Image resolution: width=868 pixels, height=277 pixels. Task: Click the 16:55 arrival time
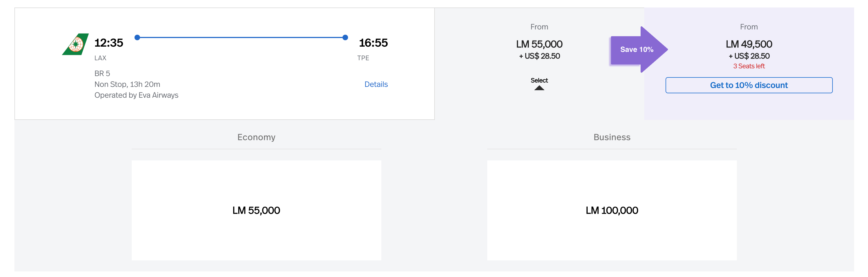(x=373, y=43)
